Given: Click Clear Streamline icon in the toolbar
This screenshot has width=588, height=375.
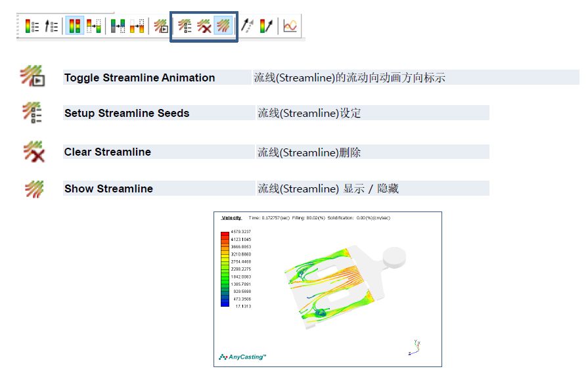Looking at the screenshot, I should [x=204, y=26].
